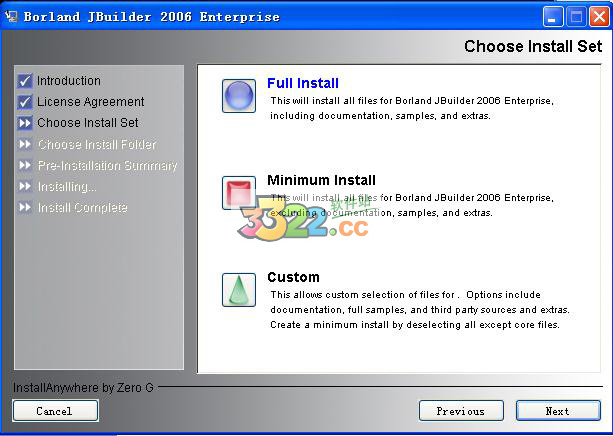Select the Custom cone icon

(239, 290)
